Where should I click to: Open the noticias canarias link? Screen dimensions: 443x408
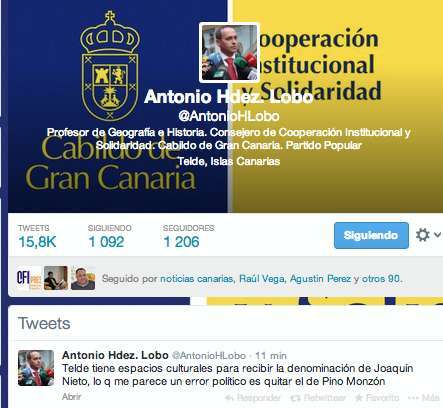coord(196,279)
